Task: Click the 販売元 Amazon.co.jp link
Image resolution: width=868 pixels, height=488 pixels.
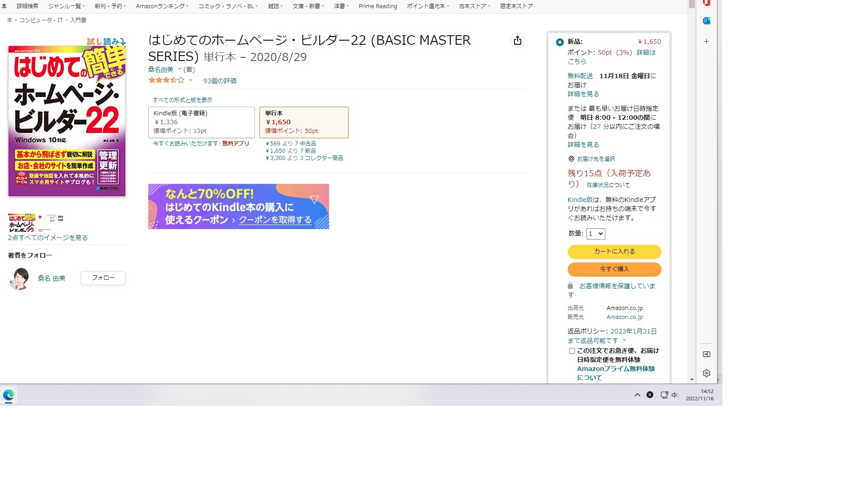Action: [624, 317]
